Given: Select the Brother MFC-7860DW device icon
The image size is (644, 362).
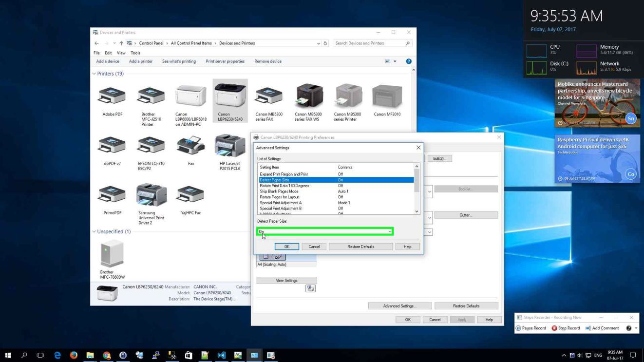Looking at the screenshot, I should click(x=112, y=253).
